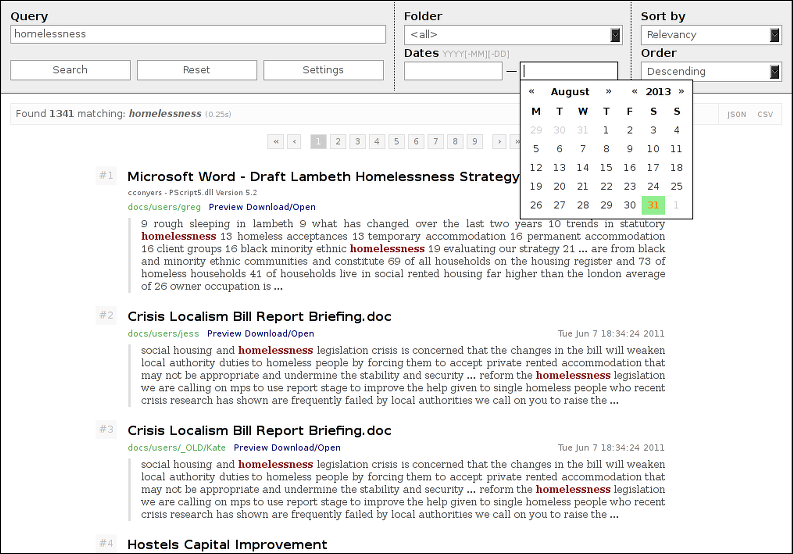
Task: Open docs/users/_OLD/Kate folder link
Action: (177, 448)
